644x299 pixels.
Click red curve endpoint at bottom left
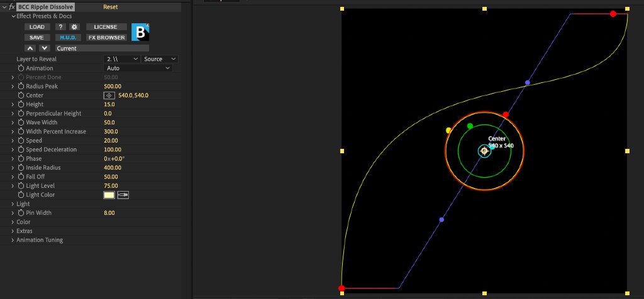click(341, 288)
